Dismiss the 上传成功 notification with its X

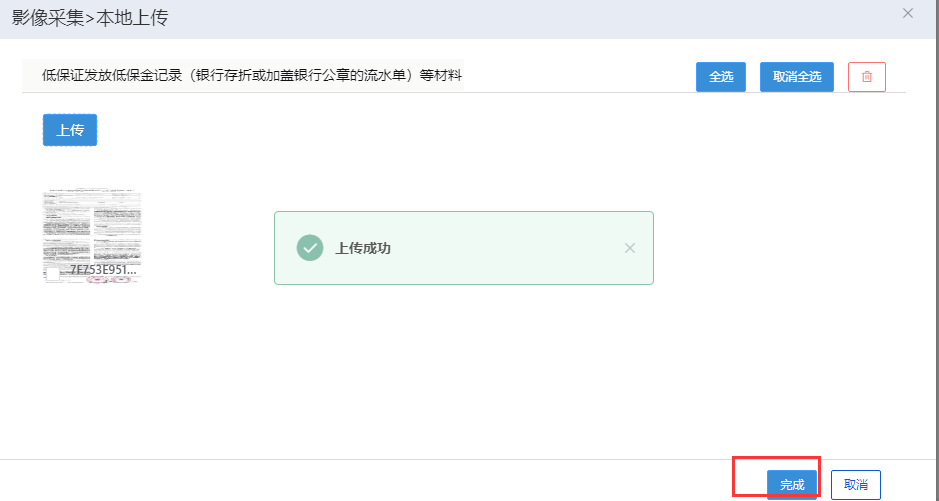pyautogui.click(x=630, y=248)
